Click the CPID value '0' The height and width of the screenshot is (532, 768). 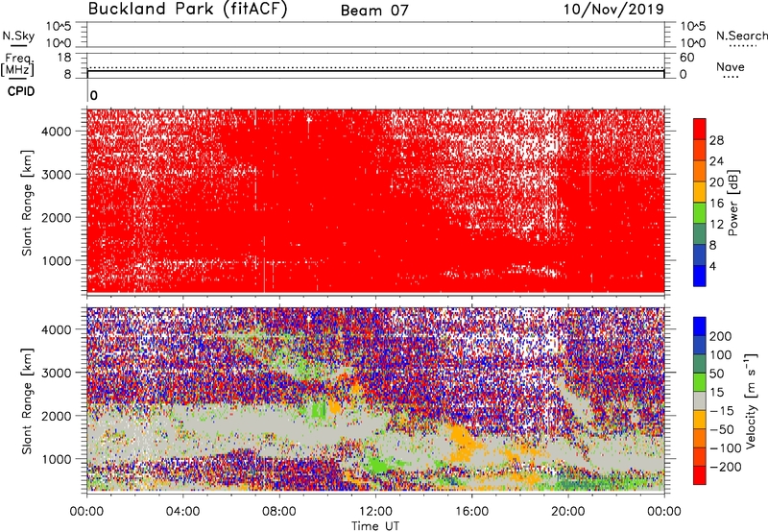94,95
